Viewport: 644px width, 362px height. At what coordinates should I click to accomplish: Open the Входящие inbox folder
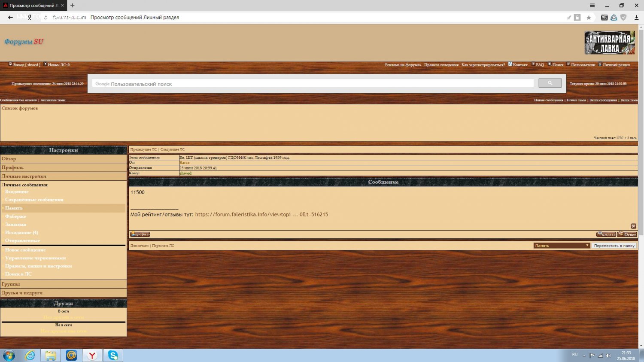point(17,192)
